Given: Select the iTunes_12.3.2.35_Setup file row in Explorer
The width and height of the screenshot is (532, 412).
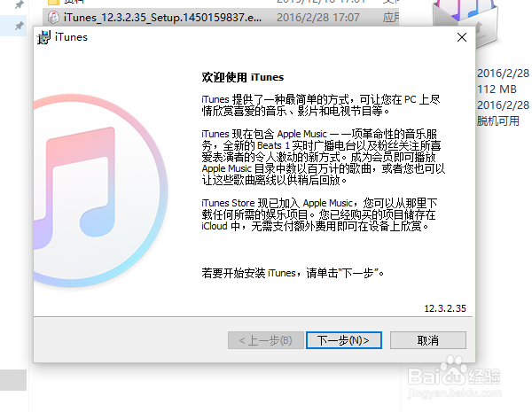Looking at the screenshot, I should (x=221, y=17).
